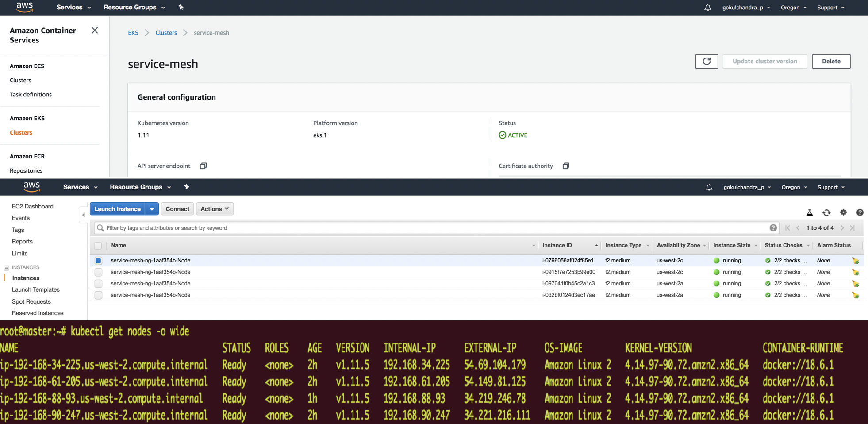Image resolution: width=868 pixels, height=424 pixels.
Task: Click the Clusters link under Amazon EKS
Action: point(21,132)
